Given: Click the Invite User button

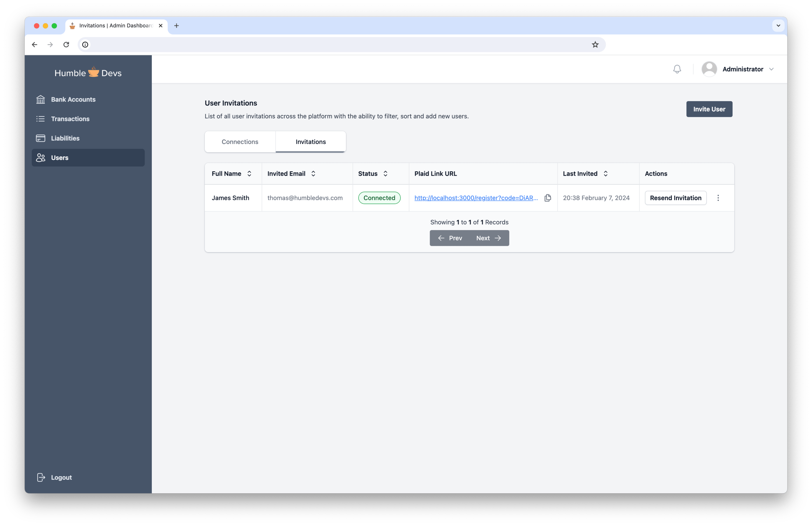Looking at the screenshot, I should (709, 109).
